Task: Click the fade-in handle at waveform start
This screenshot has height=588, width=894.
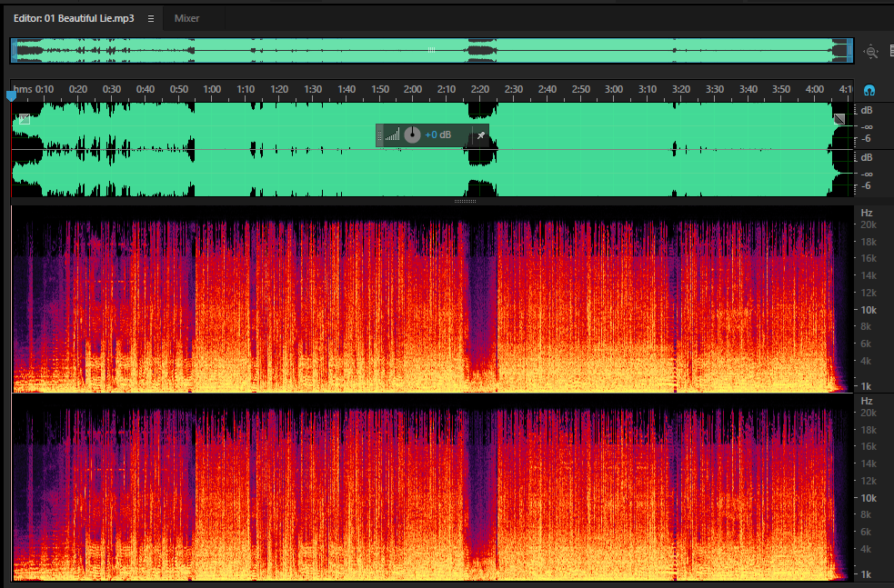Action: [24, 118]
